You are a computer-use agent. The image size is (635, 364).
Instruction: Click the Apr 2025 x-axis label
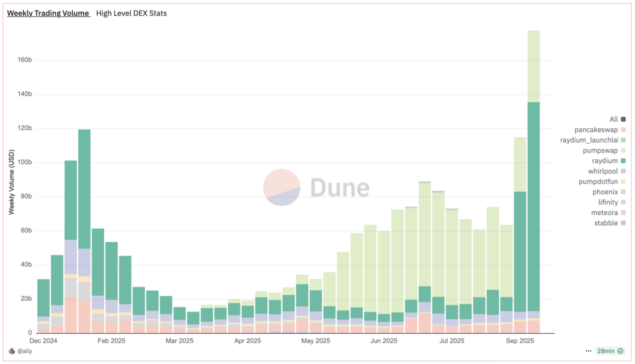coord(247,341)
